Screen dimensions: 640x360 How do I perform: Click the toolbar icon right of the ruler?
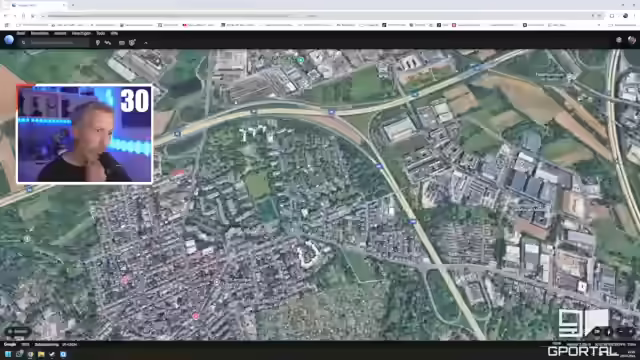click(x=132, y=42)
